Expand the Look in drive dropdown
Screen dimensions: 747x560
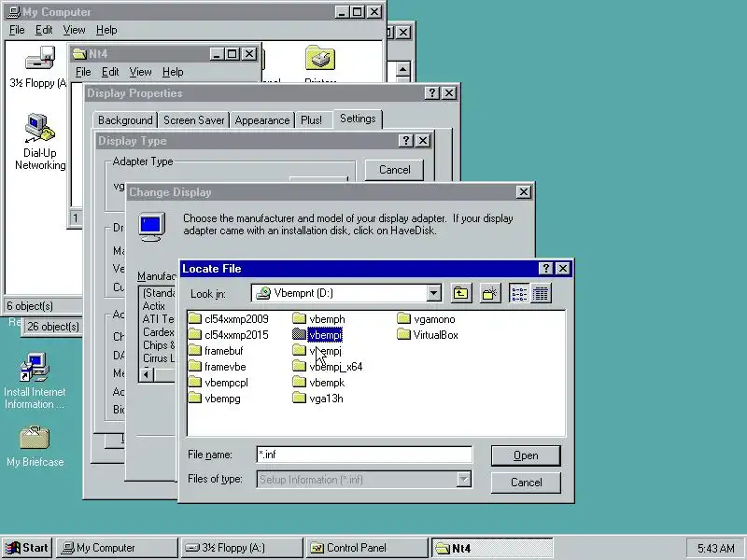coord(433,293)
